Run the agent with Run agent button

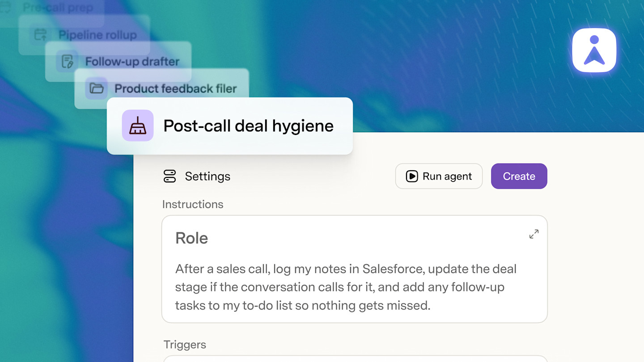tap(439, 176)
